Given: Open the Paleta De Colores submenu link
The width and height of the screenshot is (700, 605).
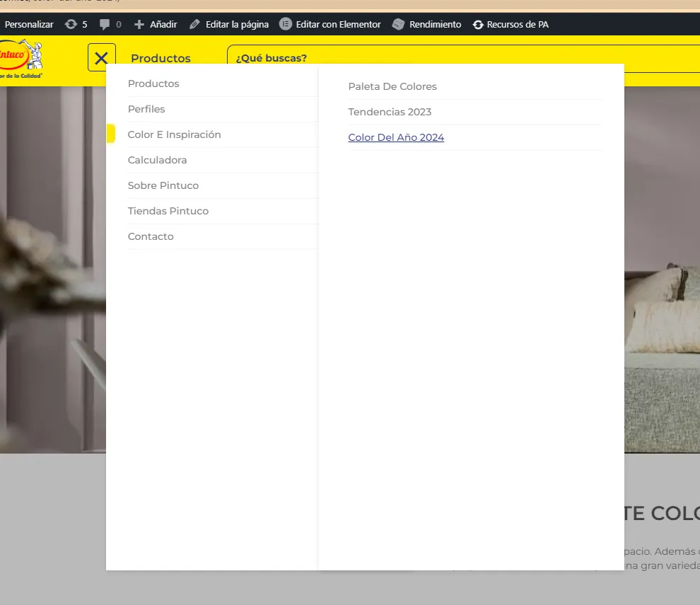Looking at the screenshot, I should pos(392,86).
